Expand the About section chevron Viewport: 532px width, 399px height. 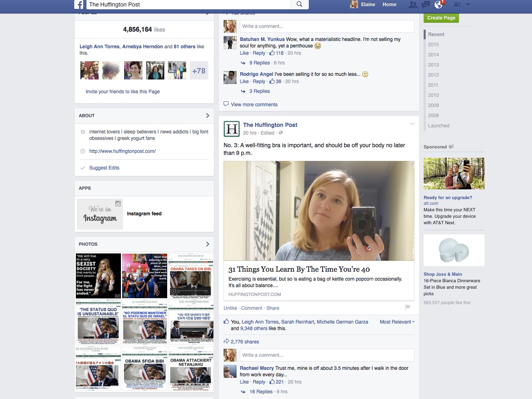tap(208, 116)
